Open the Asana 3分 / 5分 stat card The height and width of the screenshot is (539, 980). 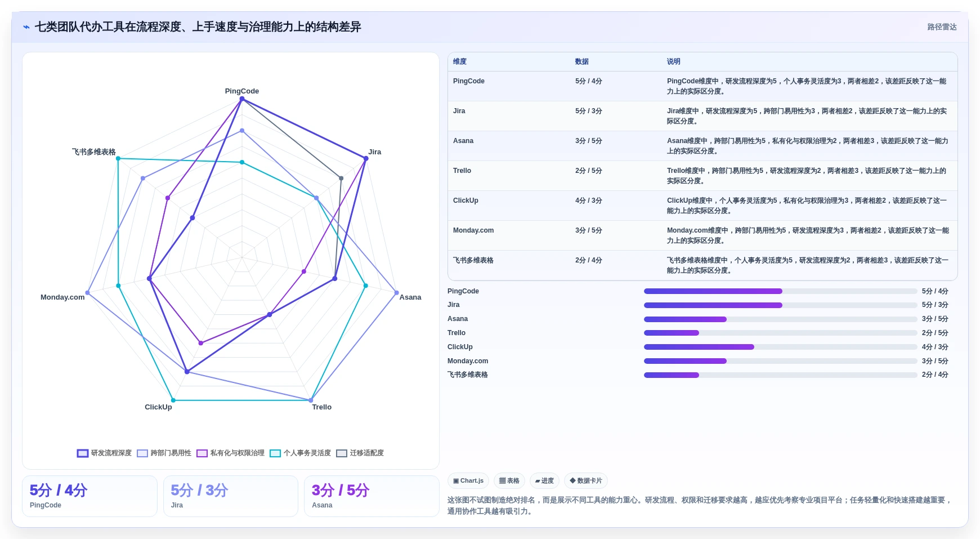(x=372, y=496)
